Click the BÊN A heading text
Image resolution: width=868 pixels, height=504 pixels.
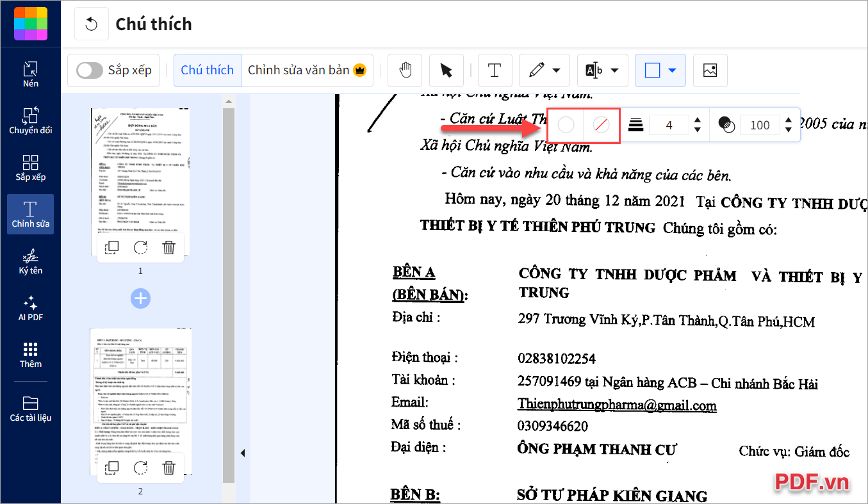coord(414,272)
